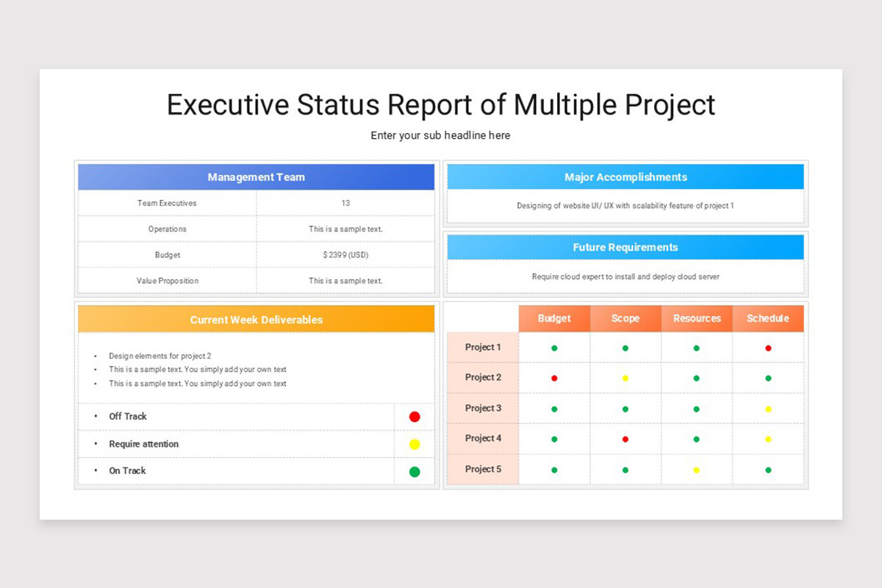Toggle the green Resources dot for Project 2
The image size is (882, 588).
pos(696,378)
